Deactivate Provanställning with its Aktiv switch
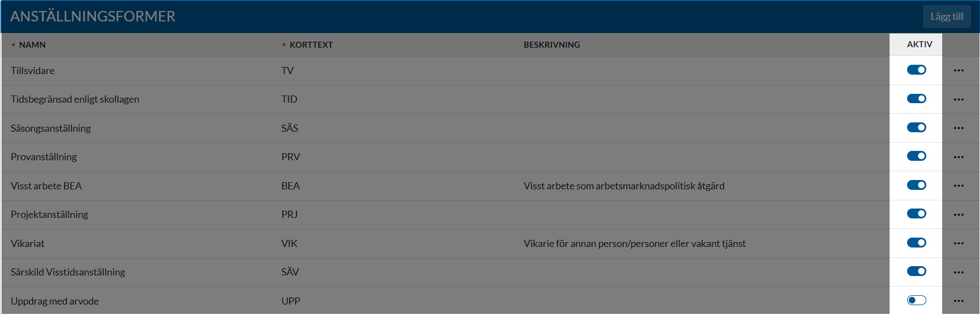Image resolution: width=980 pixels, height=315 pixels. click(916, 156)
